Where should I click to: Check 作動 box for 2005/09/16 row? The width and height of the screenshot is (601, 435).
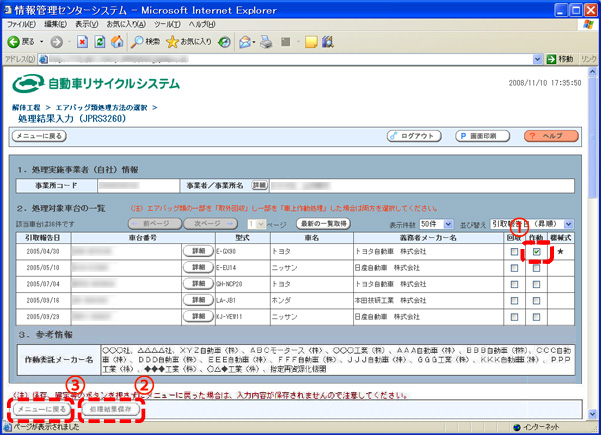(537, 300)
